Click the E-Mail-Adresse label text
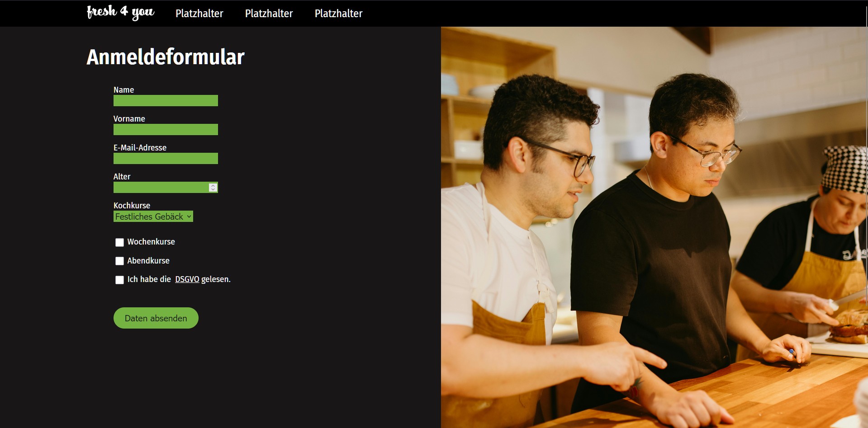Viewport: 868px width, 428px height. (140, 147)
